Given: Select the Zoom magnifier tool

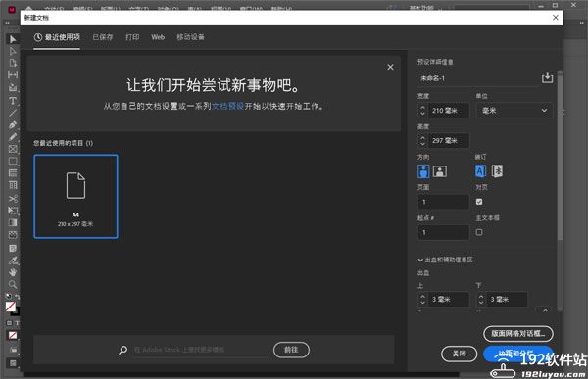Looking at the screenshot, I should 13,284.
